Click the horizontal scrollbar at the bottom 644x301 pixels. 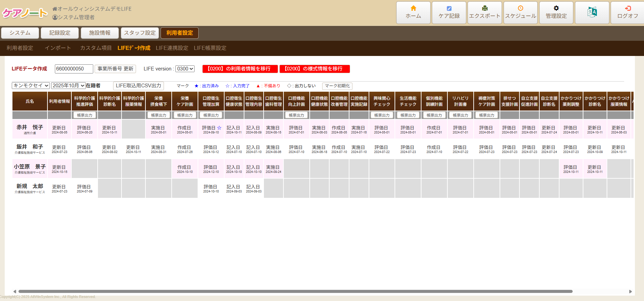click(295, 291)
